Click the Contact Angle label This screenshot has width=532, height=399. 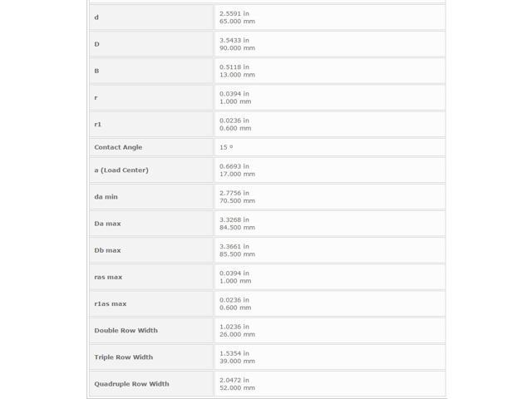click(x=118, y=147)
